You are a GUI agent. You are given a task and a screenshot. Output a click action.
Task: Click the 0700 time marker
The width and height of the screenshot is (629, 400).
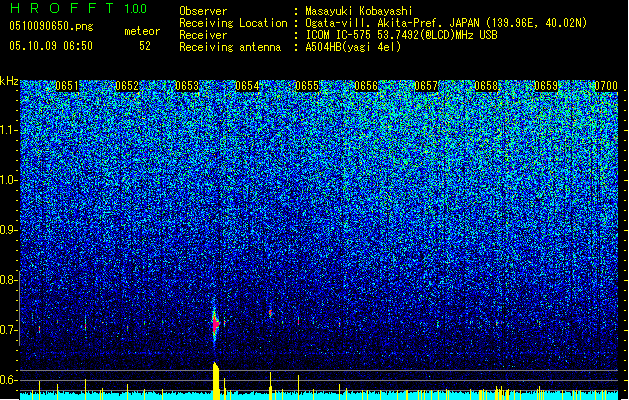pyautogui.click(x=606, y=86)
